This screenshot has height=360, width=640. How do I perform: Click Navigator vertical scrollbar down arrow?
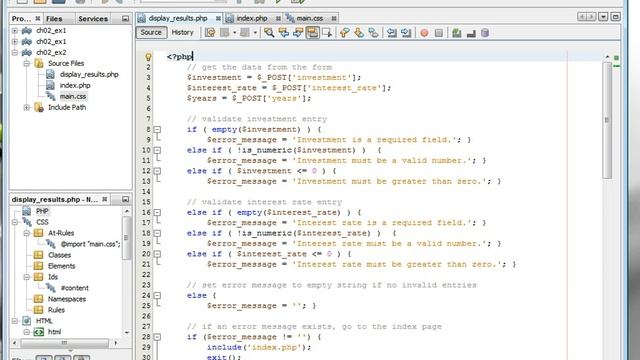point(127,333)
